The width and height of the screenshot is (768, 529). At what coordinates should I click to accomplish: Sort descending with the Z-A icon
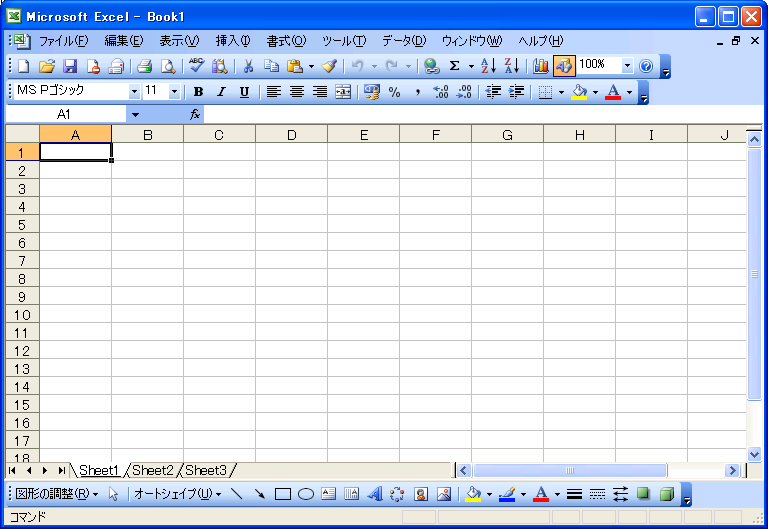[x=512, y=66]
